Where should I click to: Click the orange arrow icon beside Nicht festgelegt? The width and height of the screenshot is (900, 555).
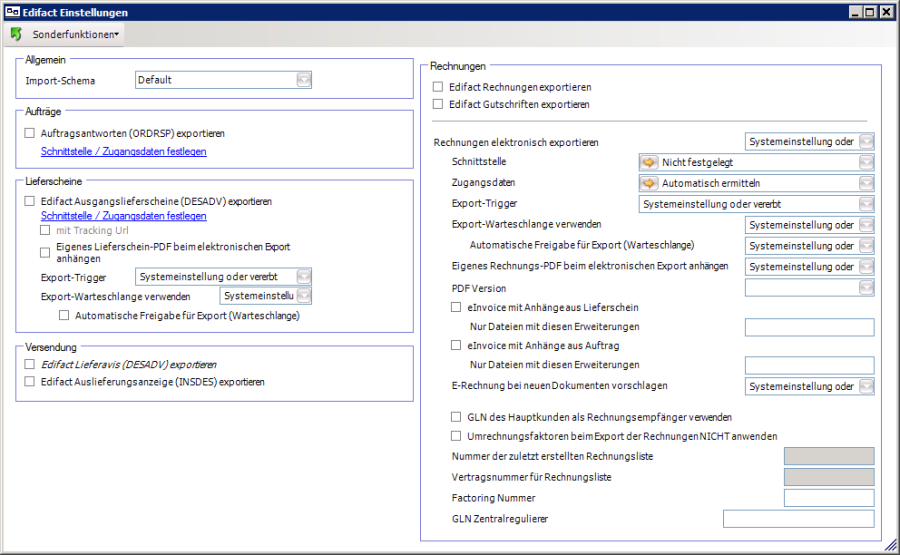click(649, 162)
